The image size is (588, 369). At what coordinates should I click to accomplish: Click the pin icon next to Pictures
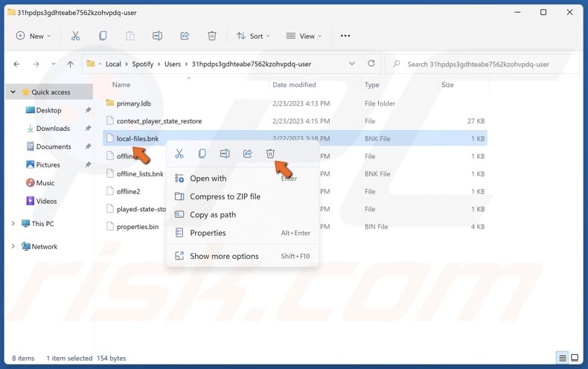[x=88, y=164]
